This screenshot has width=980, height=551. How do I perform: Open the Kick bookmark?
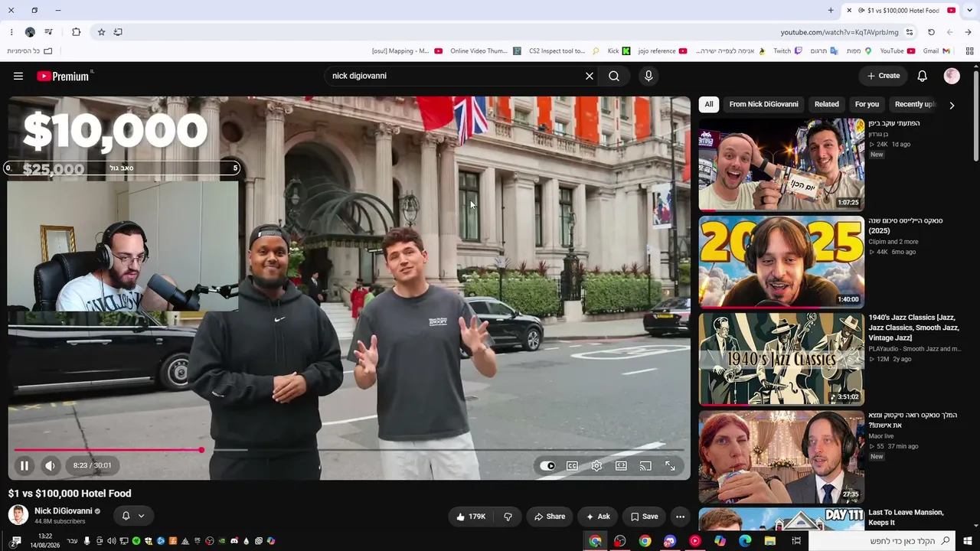click(x=619, y=51)
